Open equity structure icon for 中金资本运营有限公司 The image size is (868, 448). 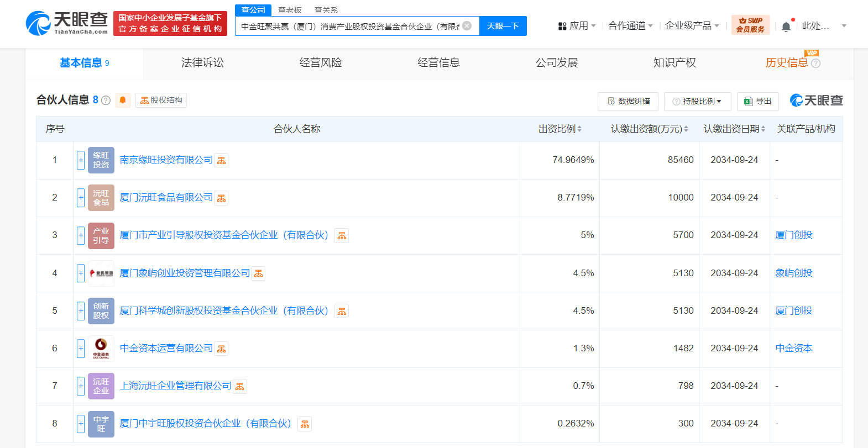(221, 349)
